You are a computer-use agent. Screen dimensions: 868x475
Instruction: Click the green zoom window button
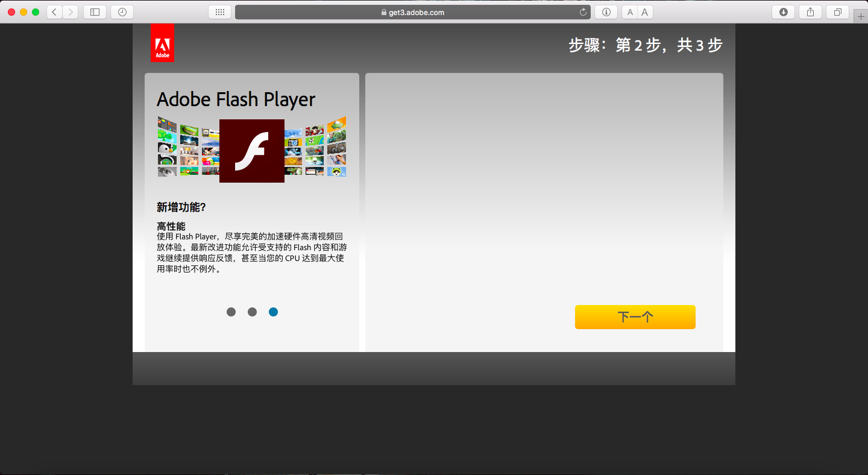(36, 12)
